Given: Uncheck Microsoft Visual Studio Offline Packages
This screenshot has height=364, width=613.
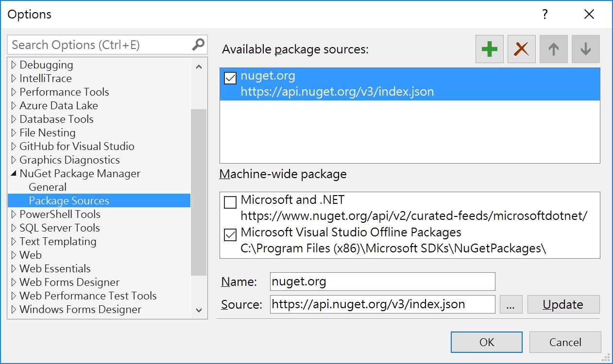Looking at the screenshot, I should (230, 235).
